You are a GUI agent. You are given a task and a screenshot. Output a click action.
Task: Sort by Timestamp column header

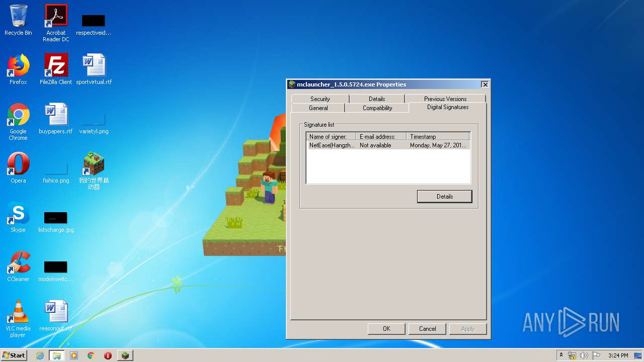tap(438, 137)
